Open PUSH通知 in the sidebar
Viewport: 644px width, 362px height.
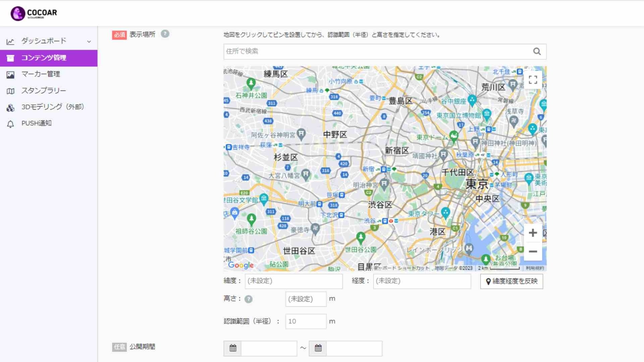click(36, 123)
